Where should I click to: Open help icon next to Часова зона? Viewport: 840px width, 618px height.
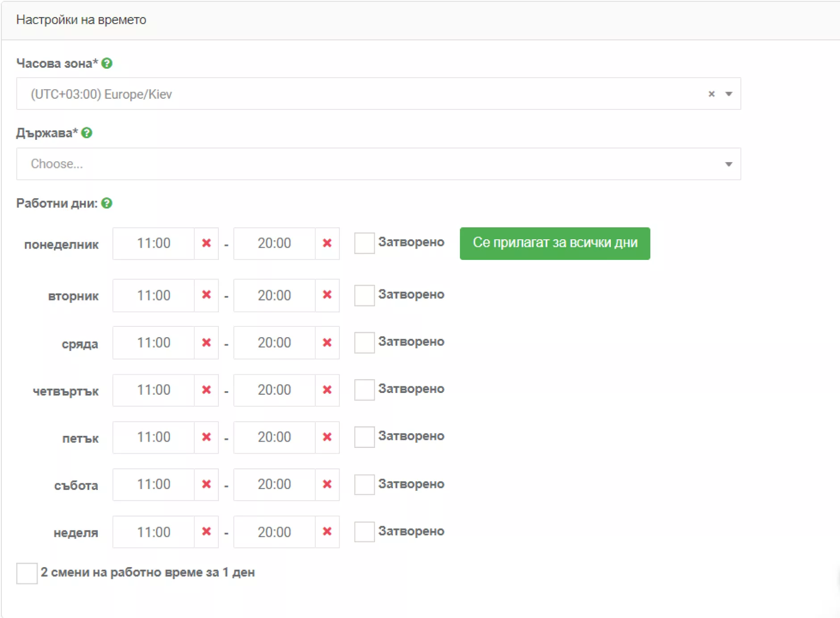pos(107,63)
